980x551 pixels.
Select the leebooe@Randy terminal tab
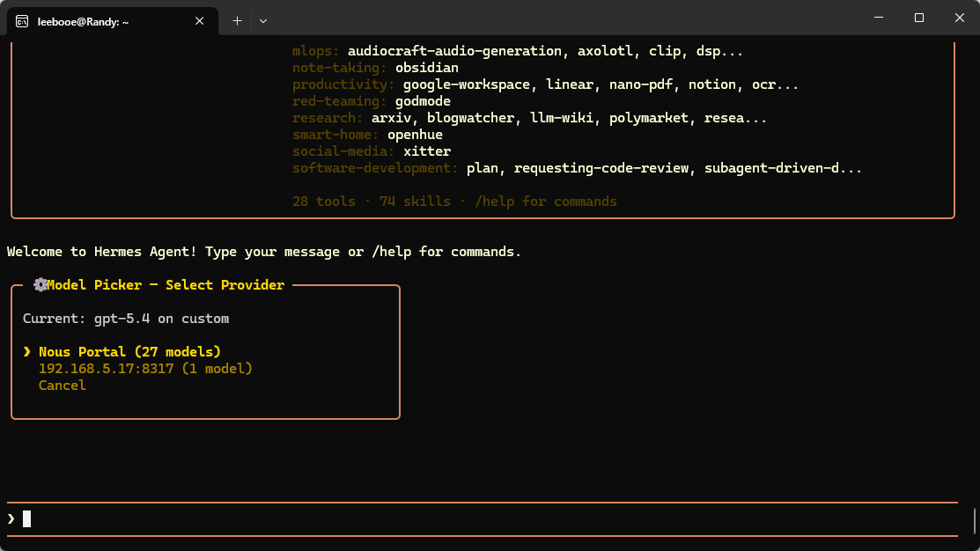[x=113, y=21]
